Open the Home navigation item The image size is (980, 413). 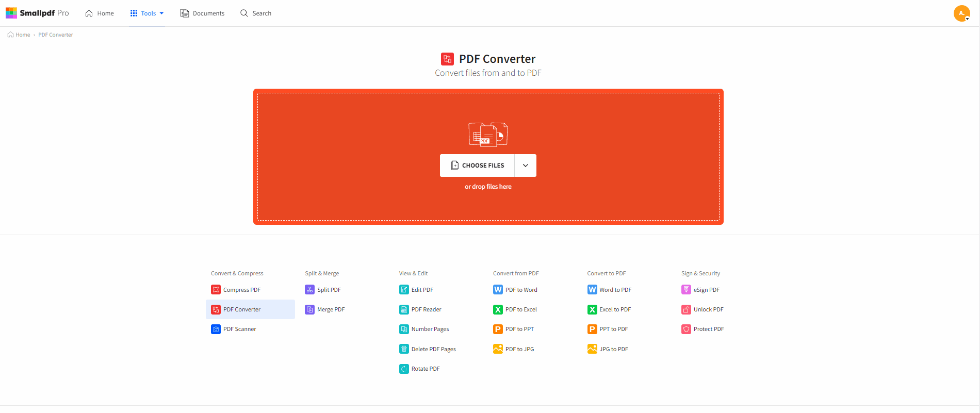100,13
